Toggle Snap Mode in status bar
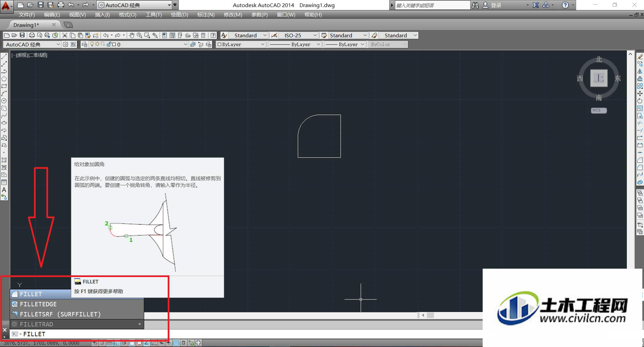This screenshot has height=347, width=644. point(102,343)
